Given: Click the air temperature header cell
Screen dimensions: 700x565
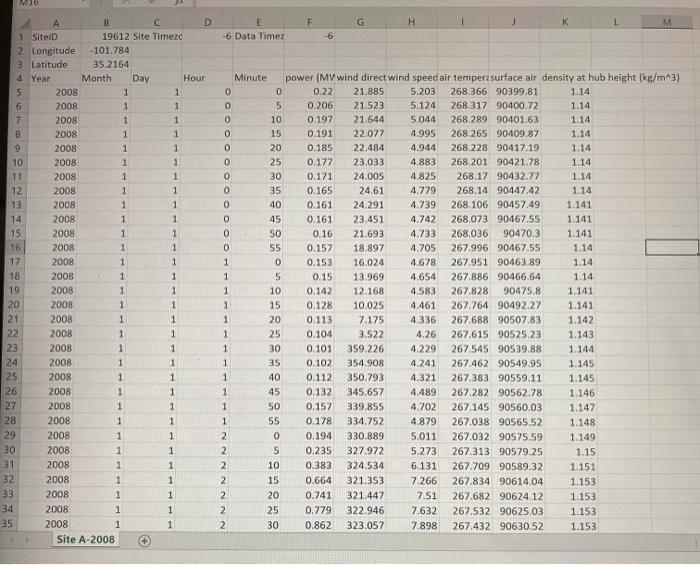Looking at the screenshot, I should (x=464, y=78).
